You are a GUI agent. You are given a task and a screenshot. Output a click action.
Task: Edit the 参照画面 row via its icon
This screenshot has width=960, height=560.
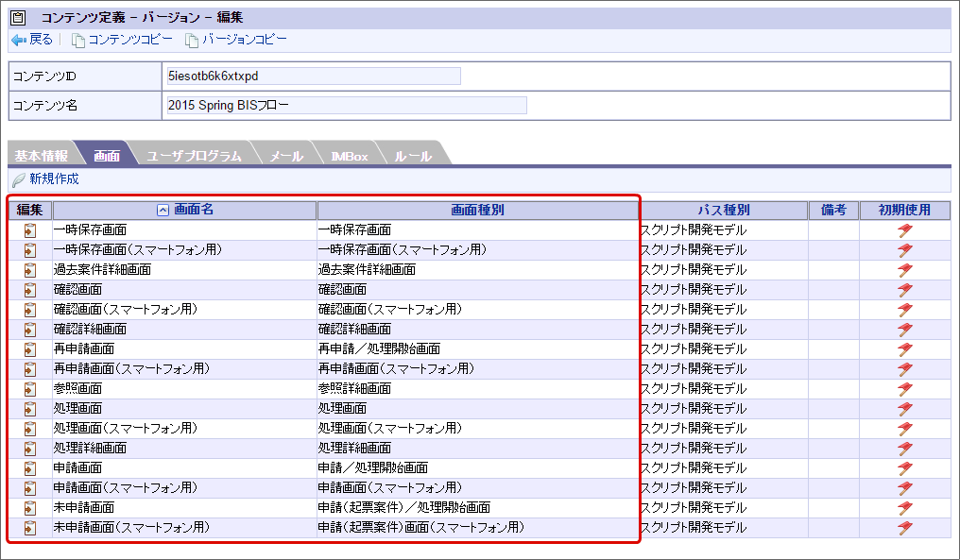[30, 389]
